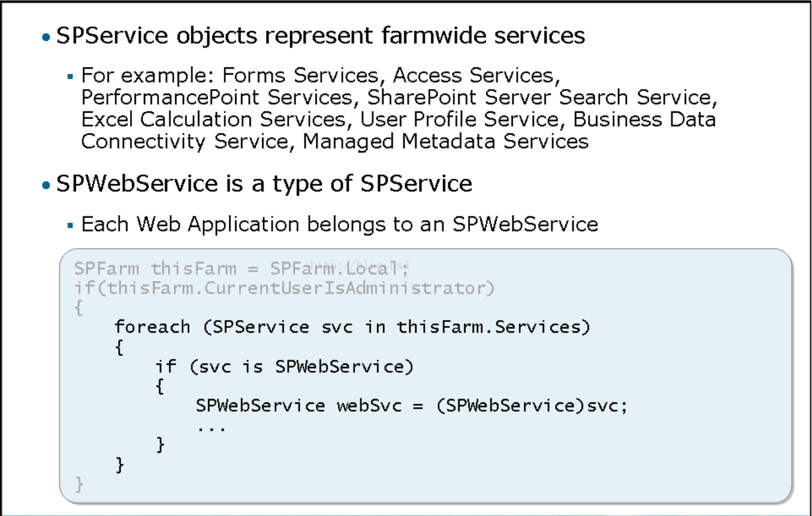The image size is (812, 516).
Task: Click the small square bullet before "For example"
Action: coord(70,77)
